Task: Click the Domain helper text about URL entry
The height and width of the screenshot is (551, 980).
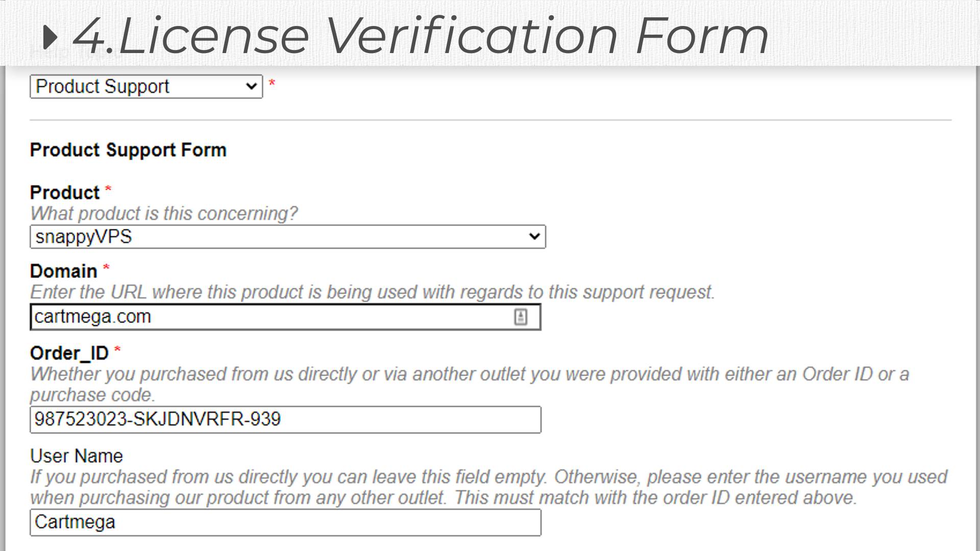Action: tap(373, 292)
